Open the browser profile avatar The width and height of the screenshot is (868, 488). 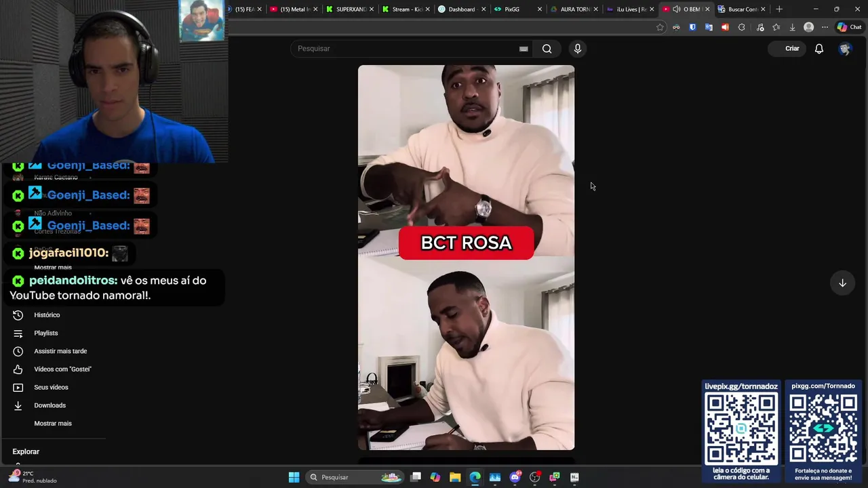pyautogui.click(x=808, y=27)
